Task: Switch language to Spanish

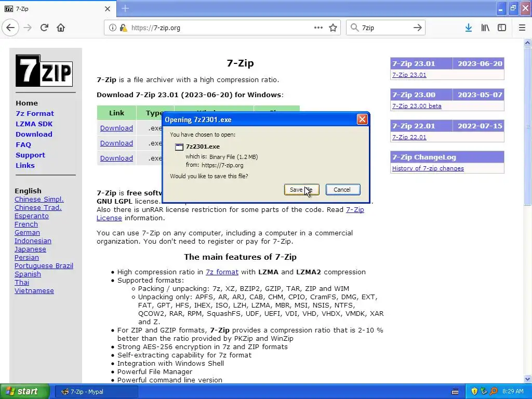Action: 28,274
